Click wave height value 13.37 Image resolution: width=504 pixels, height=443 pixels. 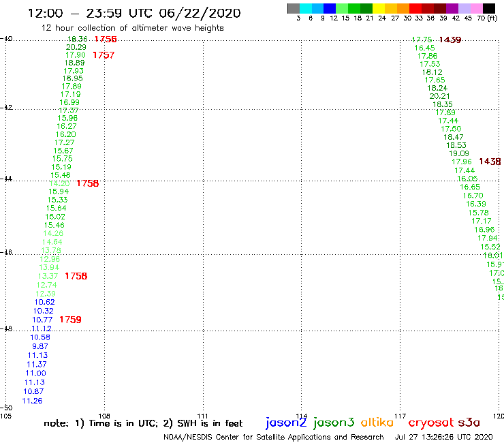(48, 276)
